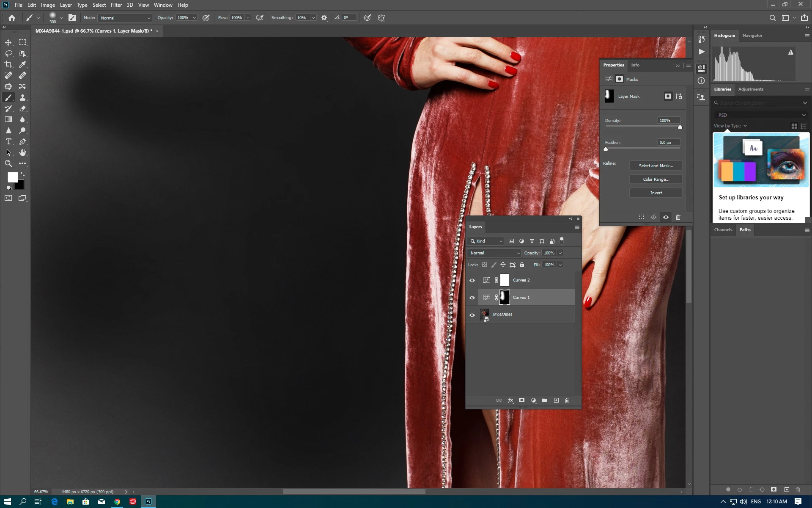Select the Crop tool
Viewport: 812px width, 508px height.
click(x=8, y=64)
